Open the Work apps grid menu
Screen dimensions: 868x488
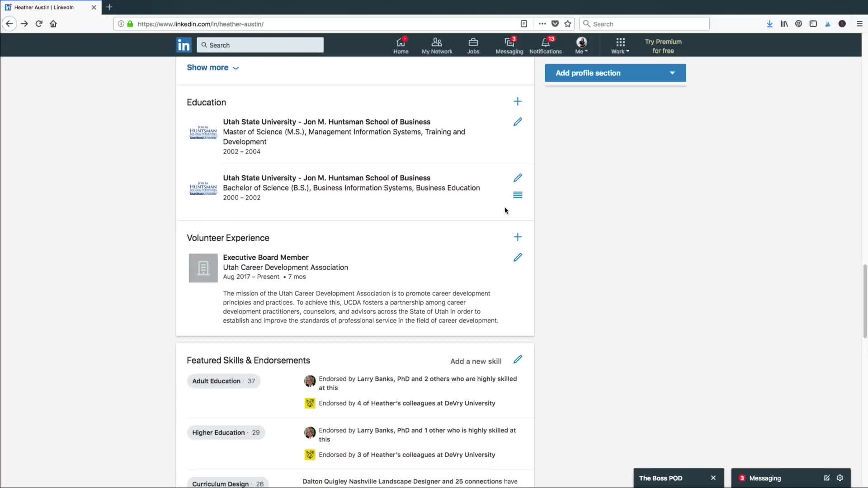(620, 45)
